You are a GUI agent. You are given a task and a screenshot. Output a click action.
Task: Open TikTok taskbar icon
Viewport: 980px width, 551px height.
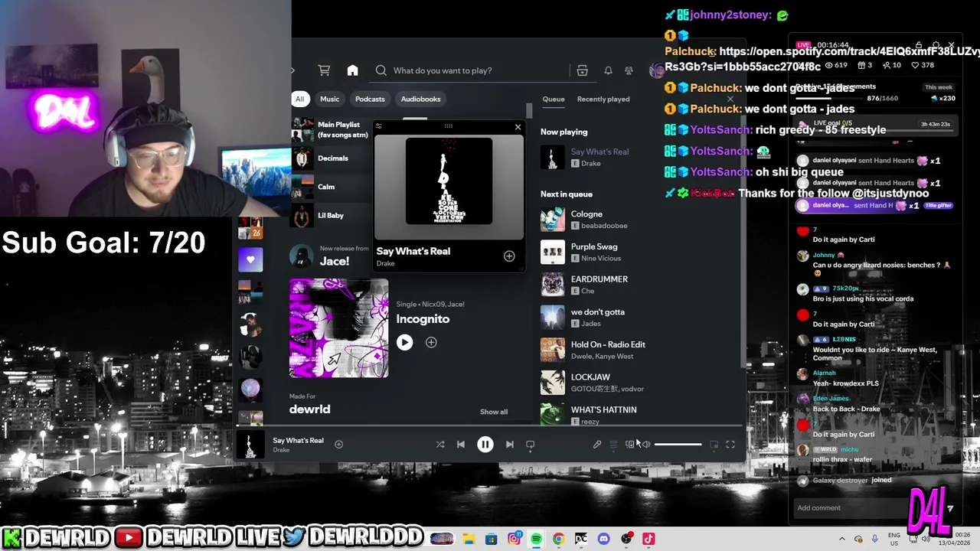pos(648,539)
